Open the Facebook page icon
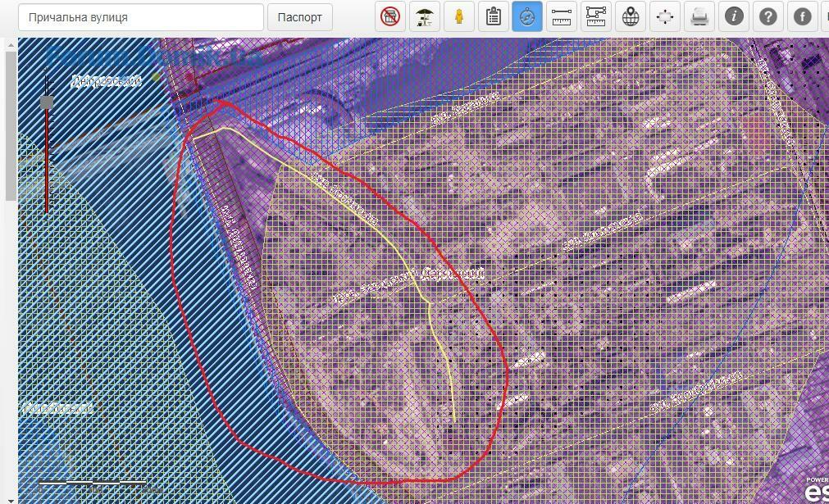This screenshot has height=504, width=829. (x=802, y=17)
